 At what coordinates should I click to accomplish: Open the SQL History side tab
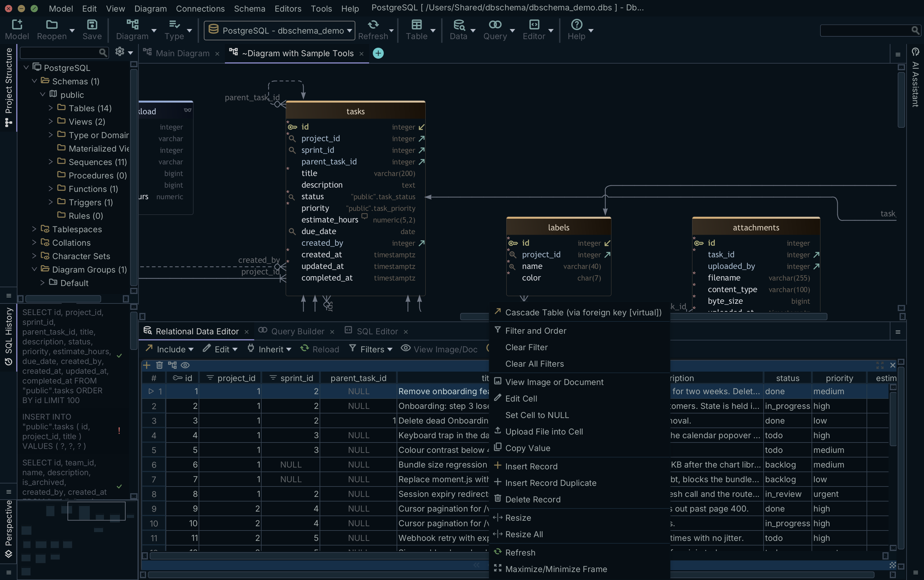coord(9,337)
